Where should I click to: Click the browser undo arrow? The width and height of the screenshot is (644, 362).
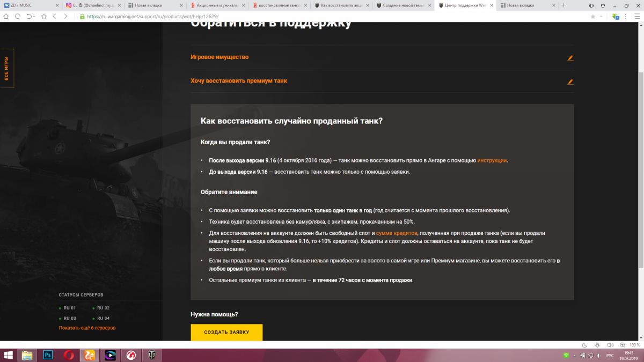click(29, 16)
